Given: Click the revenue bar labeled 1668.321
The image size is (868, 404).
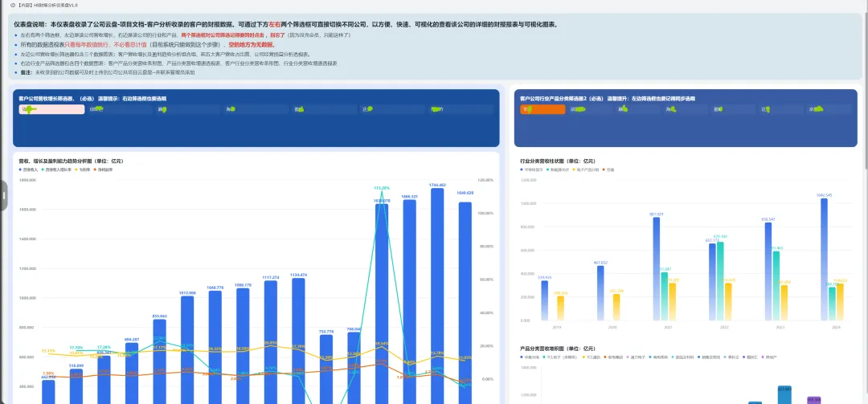Looking at the screenshot, I should [x=410, y=302].
